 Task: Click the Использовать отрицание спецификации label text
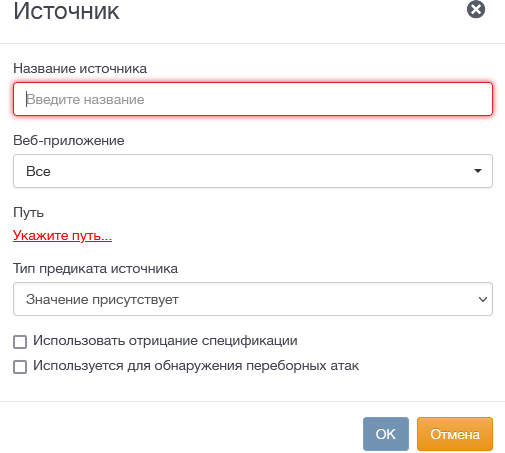(x=165, y=341)
